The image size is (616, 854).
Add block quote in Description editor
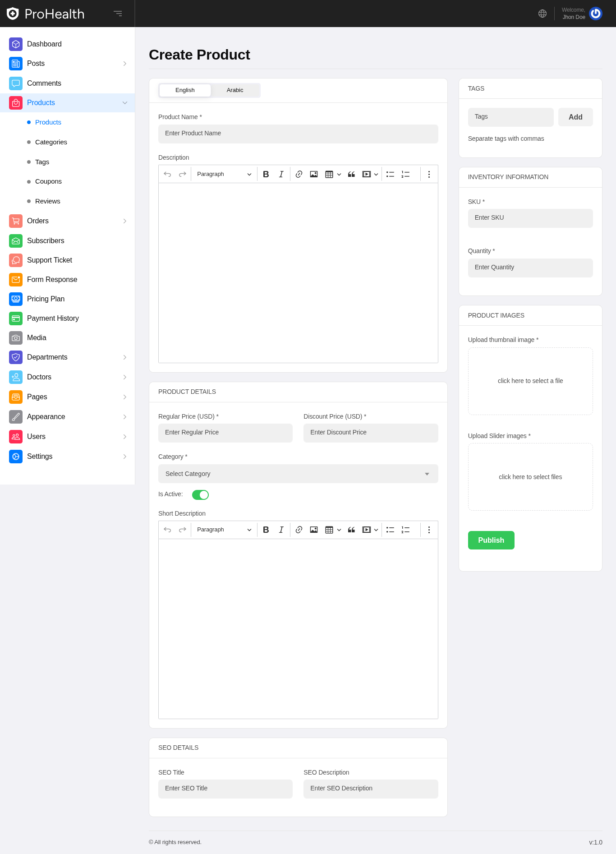(x=351, y=174)
